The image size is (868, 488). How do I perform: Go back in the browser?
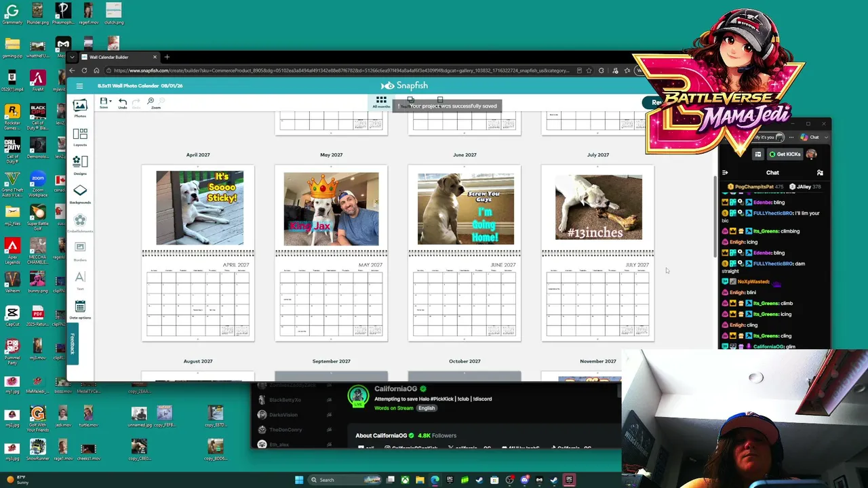pyautogui.click(x=73, y=70)
